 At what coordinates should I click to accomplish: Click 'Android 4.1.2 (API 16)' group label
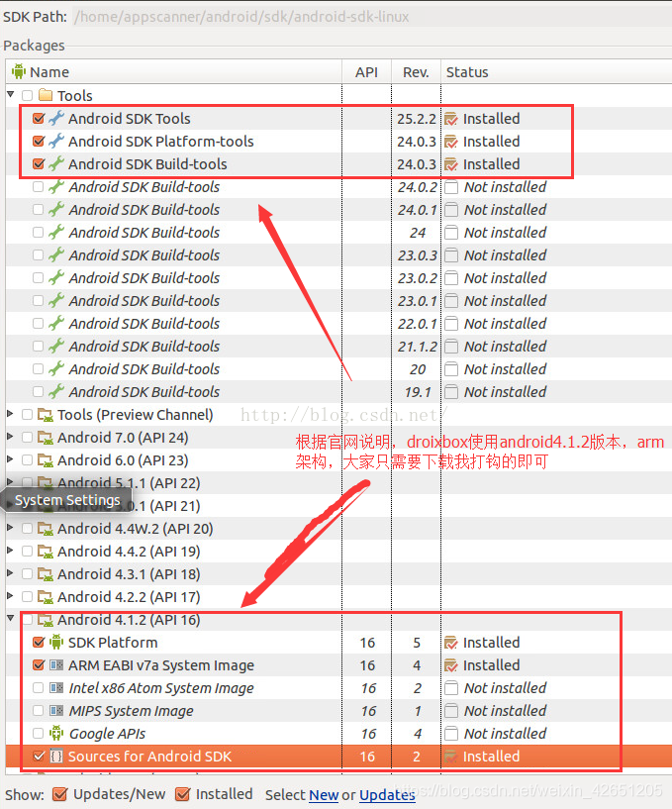129,620
